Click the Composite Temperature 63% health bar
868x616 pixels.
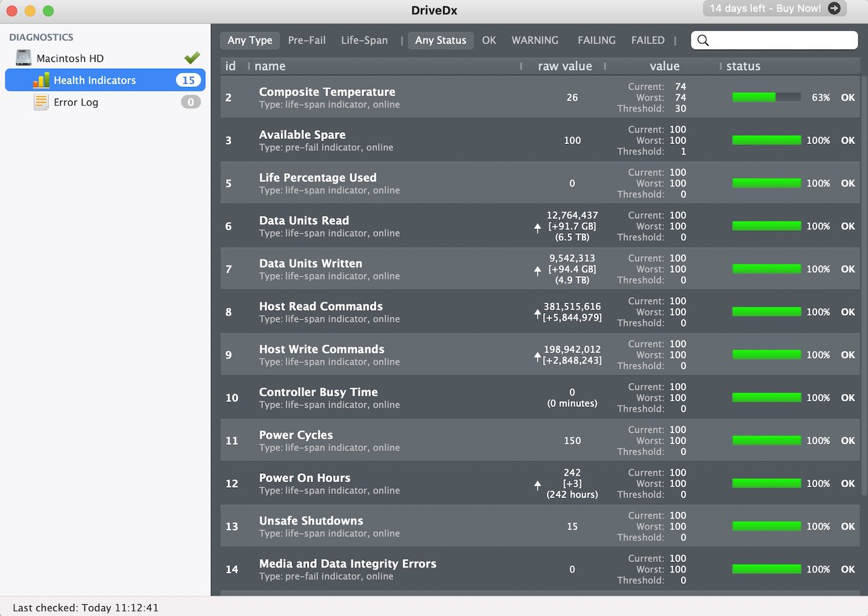click(x=766, y=97)
